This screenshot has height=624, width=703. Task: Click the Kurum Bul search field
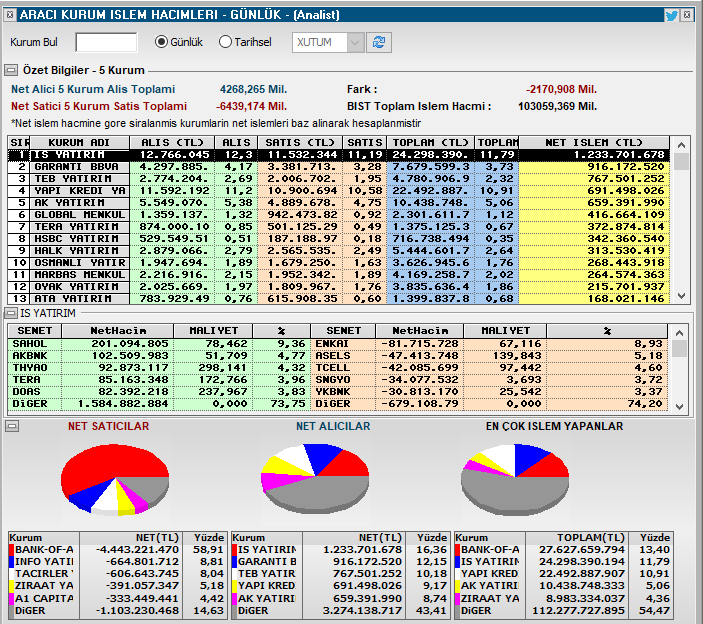point(106,43)
